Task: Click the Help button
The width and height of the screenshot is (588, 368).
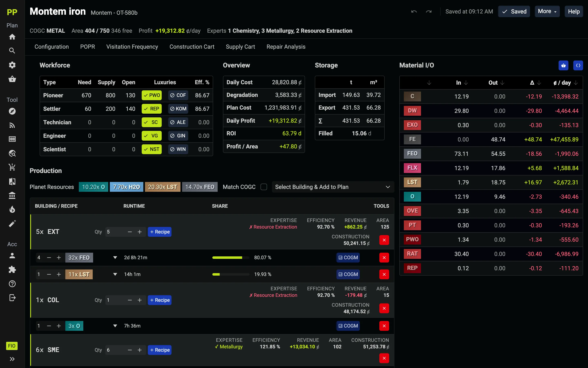Action: point(574,11)
